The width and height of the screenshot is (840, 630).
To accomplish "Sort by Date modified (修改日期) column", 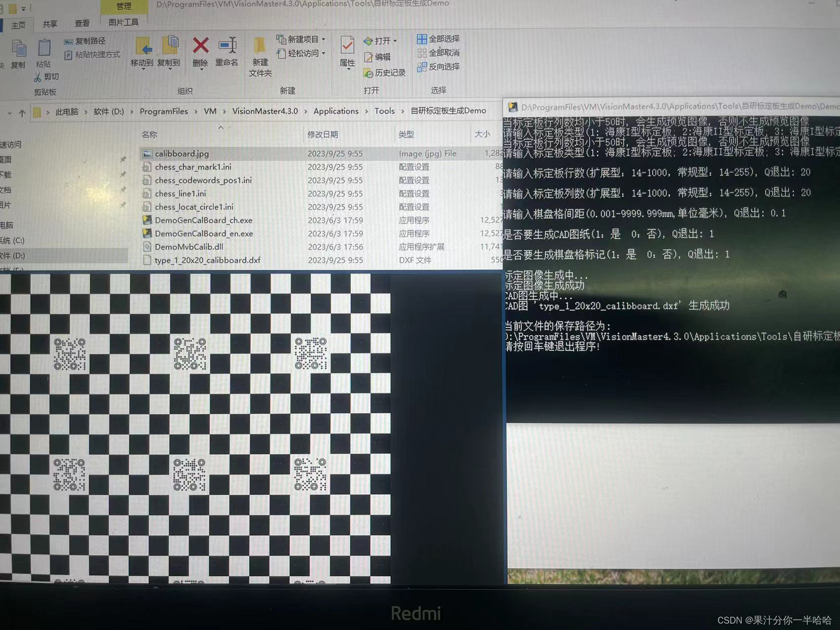I will point(323,134).
